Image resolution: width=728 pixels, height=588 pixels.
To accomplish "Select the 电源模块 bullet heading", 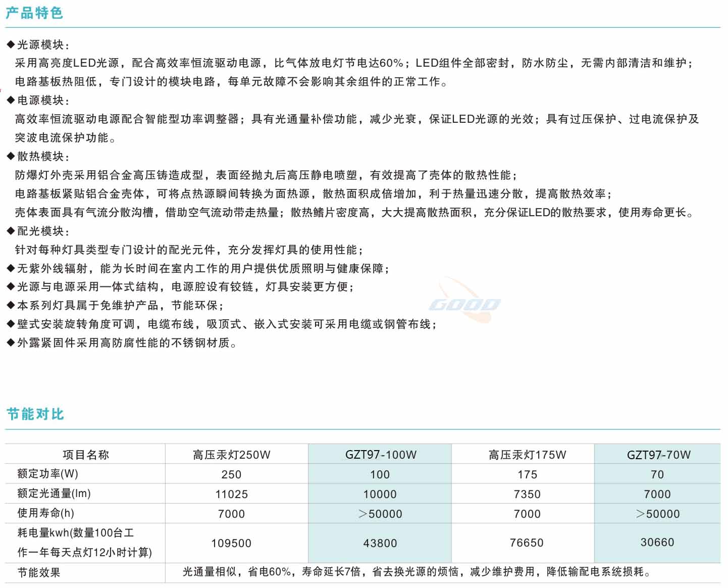I will pos(38,101).
